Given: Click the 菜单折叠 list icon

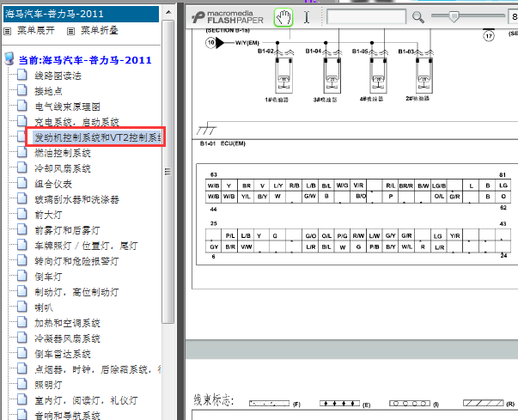Looking at the screenshot, I should point(70,32).
